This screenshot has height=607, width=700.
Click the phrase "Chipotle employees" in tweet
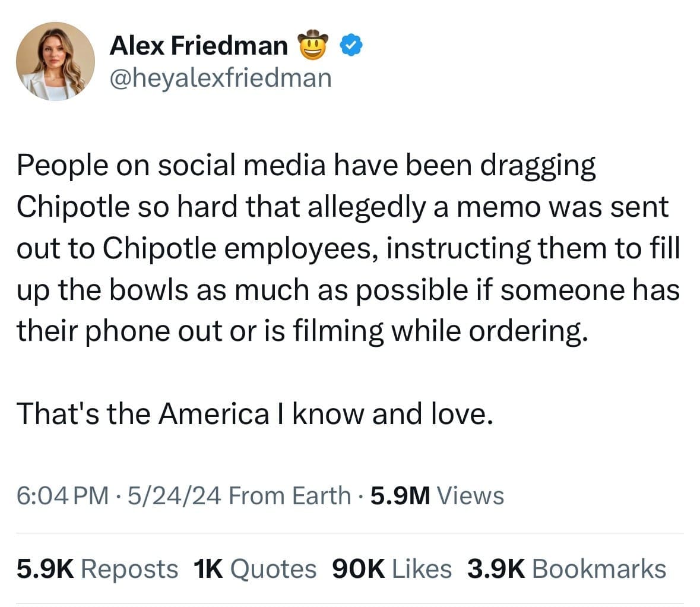(x=239, y=248)
